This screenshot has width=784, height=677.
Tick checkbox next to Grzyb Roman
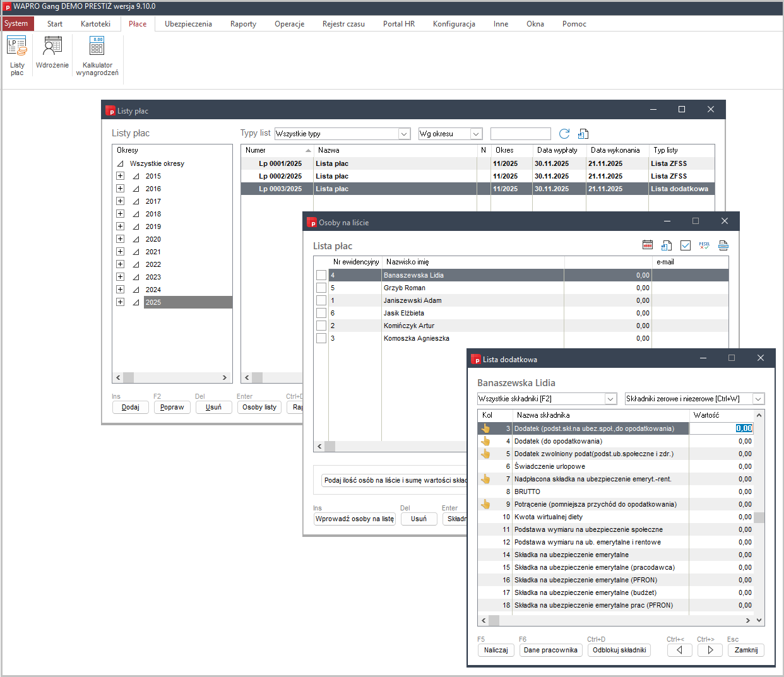click(321, 288)
